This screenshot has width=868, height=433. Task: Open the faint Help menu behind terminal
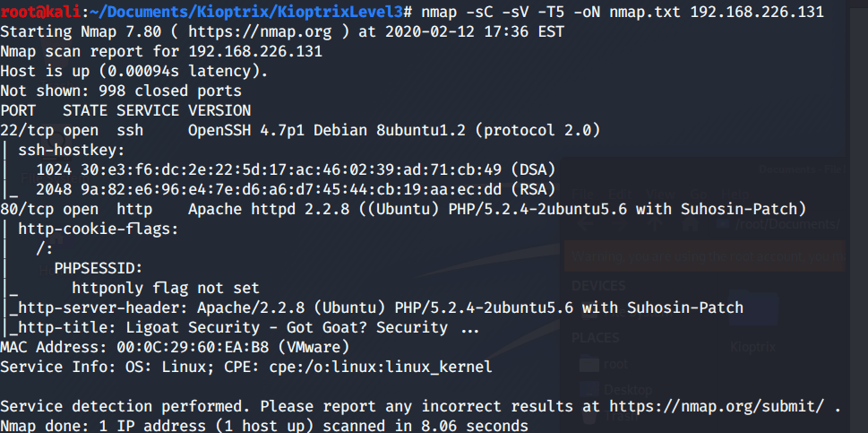(735, 195)
